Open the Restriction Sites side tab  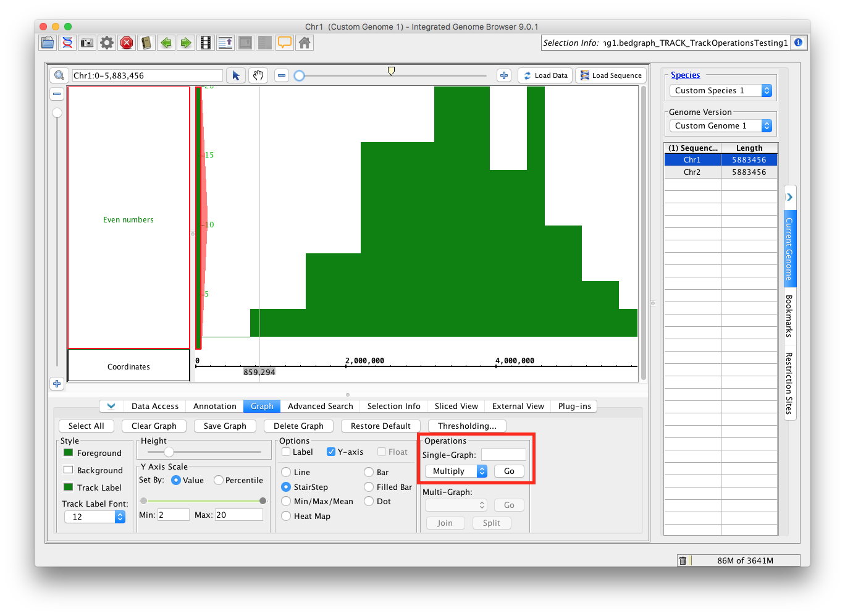[x=789, y=383]
